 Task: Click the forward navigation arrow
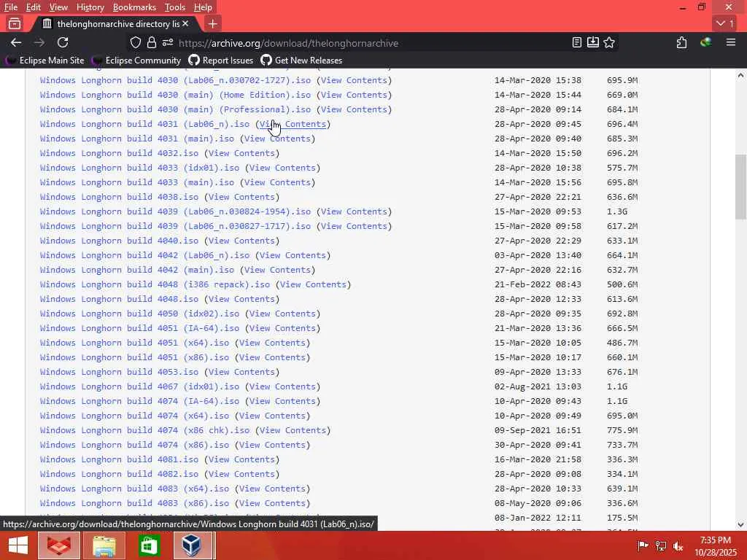pos(39,43)
